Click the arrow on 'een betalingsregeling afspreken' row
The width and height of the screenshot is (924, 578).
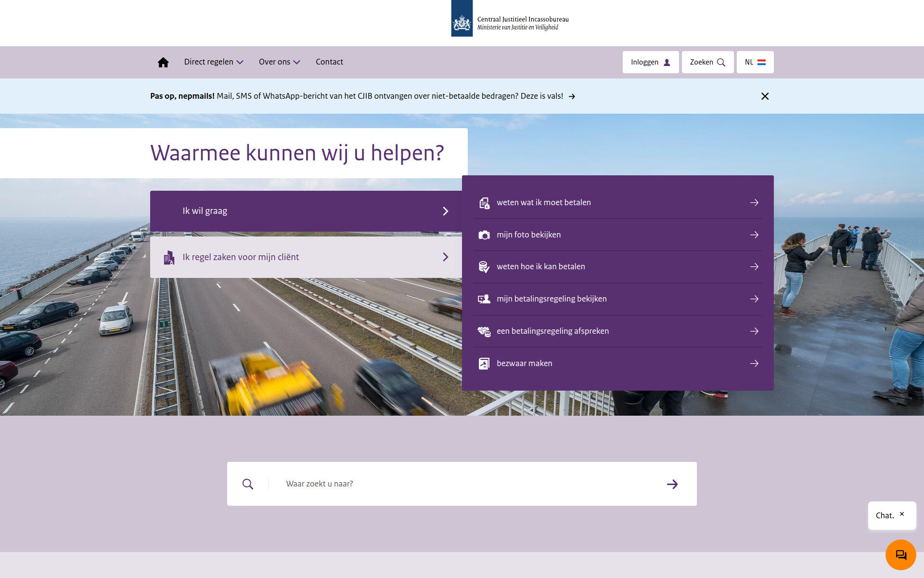[x=754, y=331]
